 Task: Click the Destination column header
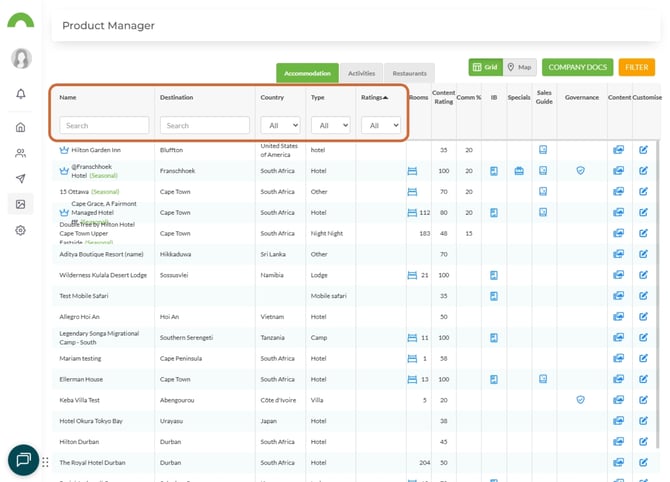[176, 97]
